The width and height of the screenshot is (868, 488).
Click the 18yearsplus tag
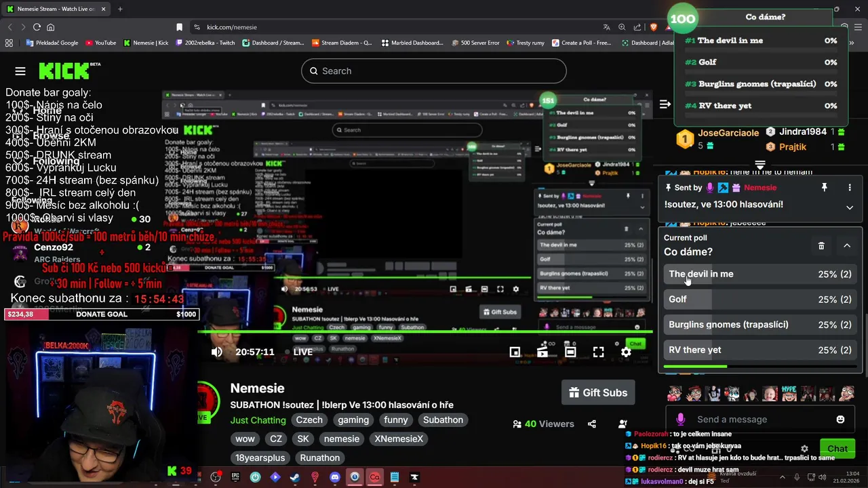click(260, 458)
